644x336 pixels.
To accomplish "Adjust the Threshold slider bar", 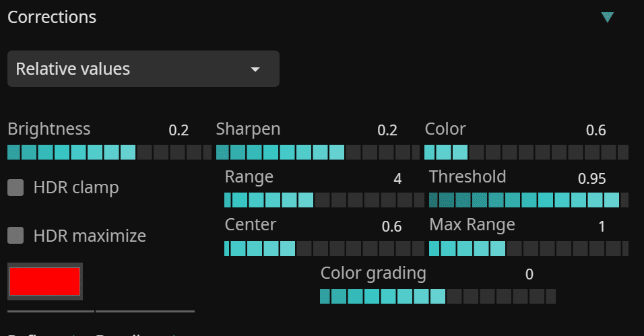I will (x=529, y=200).
